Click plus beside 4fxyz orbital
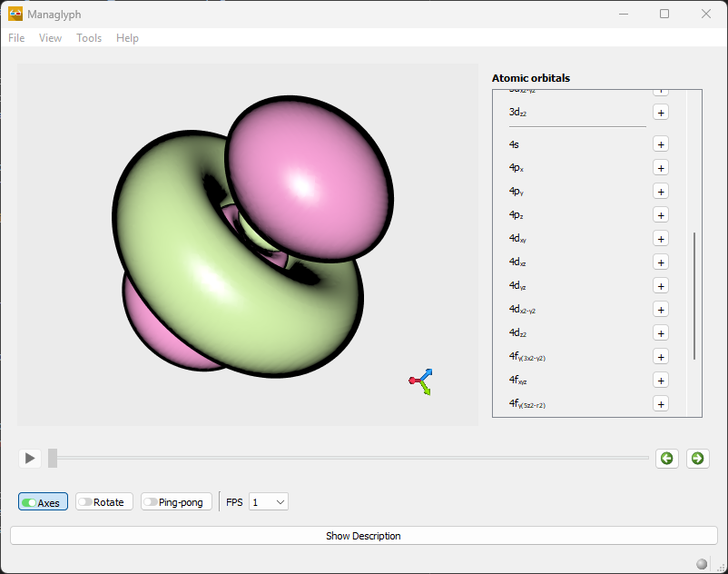The image size is (728, 574). coord(661,381)
